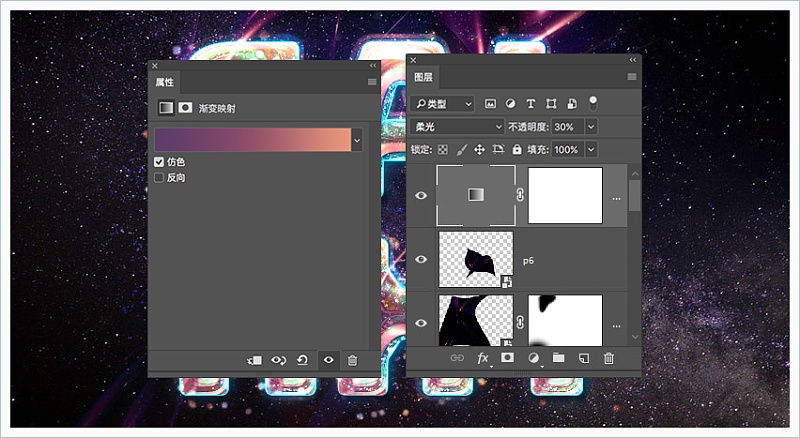Select the mask icon in Properties panel
Screen dimensions: 800x438
pyautogui.click(x=185, y=108)
